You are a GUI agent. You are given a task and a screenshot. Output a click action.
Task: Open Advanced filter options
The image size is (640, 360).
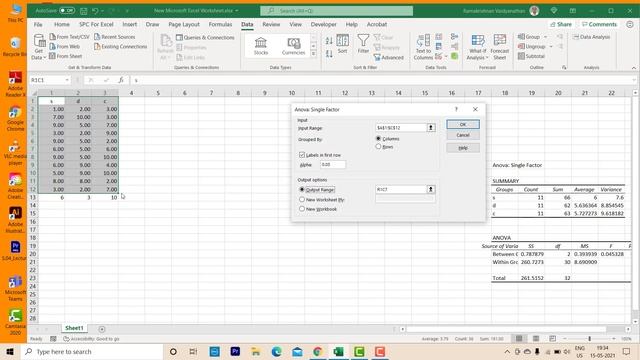(389, 58)
